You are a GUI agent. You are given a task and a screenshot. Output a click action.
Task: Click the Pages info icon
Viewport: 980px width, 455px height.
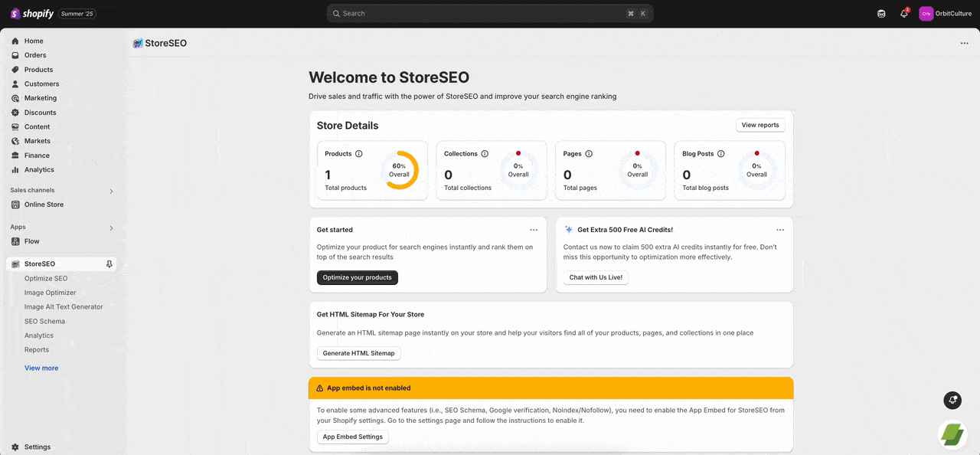(x=589, y=154)
